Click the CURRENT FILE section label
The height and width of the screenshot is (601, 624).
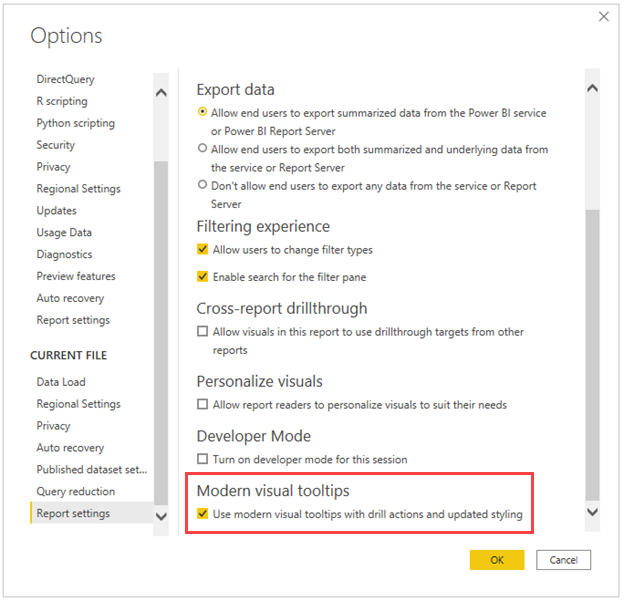[x=68, y=355]
